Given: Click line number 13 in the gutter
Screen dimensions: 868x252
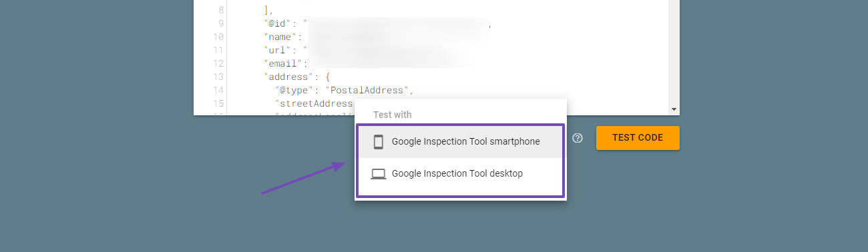Looking at the screenshot, I should pyautogui.click(x=219, y=77).
